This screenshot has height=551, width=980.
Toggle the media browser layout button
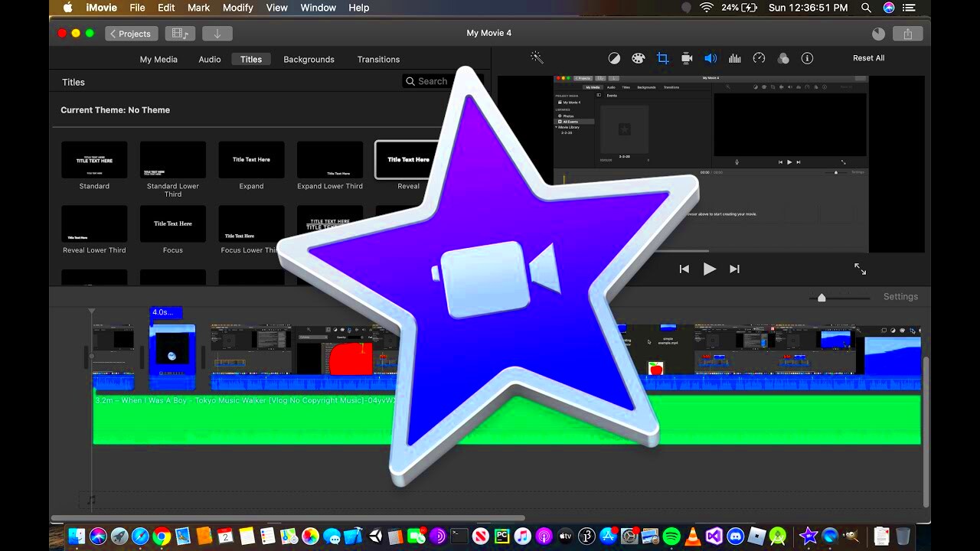180,34
